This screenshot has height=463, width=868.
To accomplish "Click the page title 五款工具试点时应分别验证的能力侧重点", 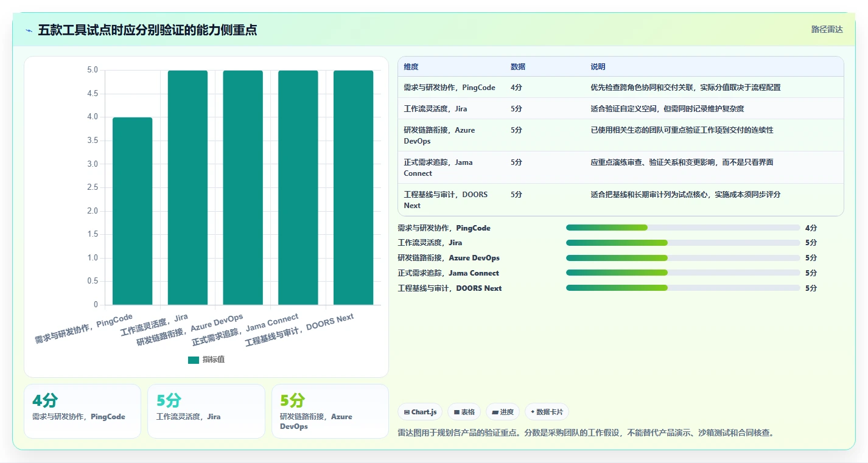I will [x=147, y=30].
